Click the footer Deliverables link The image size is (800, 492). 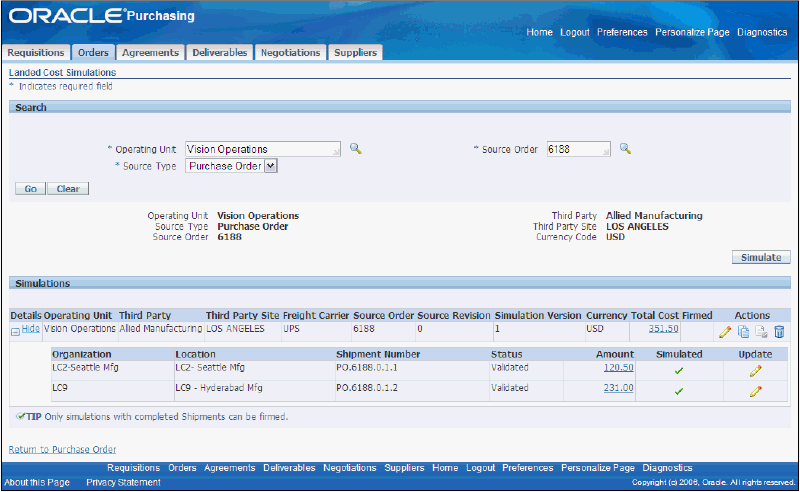pyautogui.click(x=289, y=468)
